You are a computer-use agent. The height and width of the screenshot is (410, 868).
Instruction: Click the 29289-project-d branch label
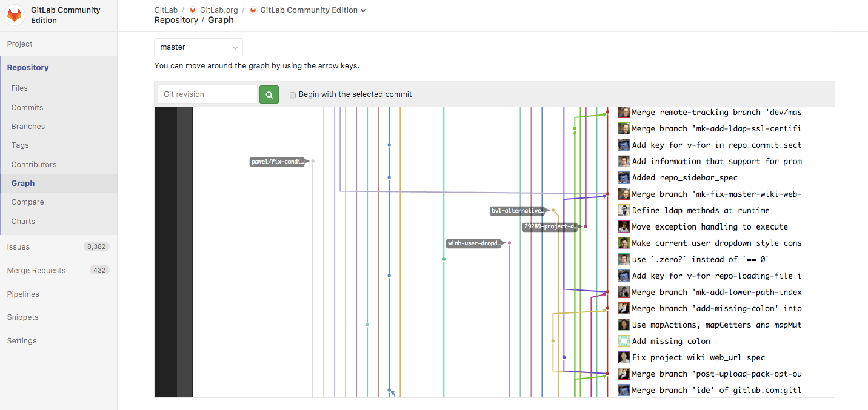(550, 226)
